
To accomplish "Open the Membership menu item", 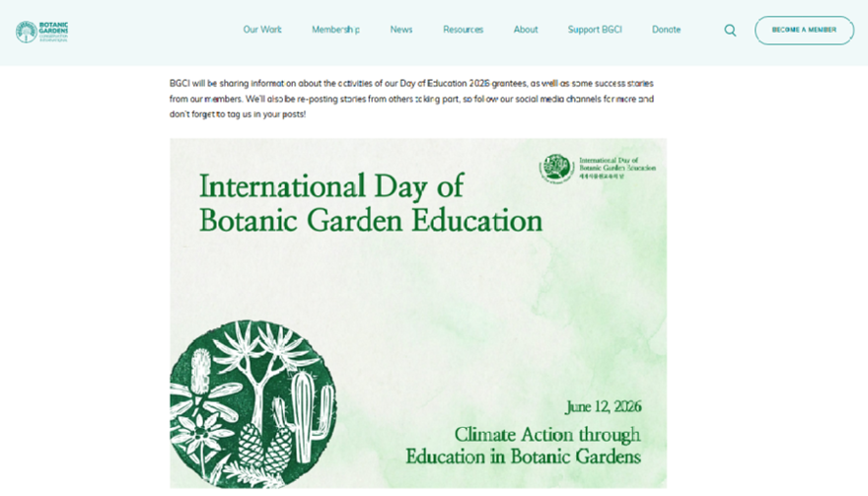I will (x=335, y=30).
